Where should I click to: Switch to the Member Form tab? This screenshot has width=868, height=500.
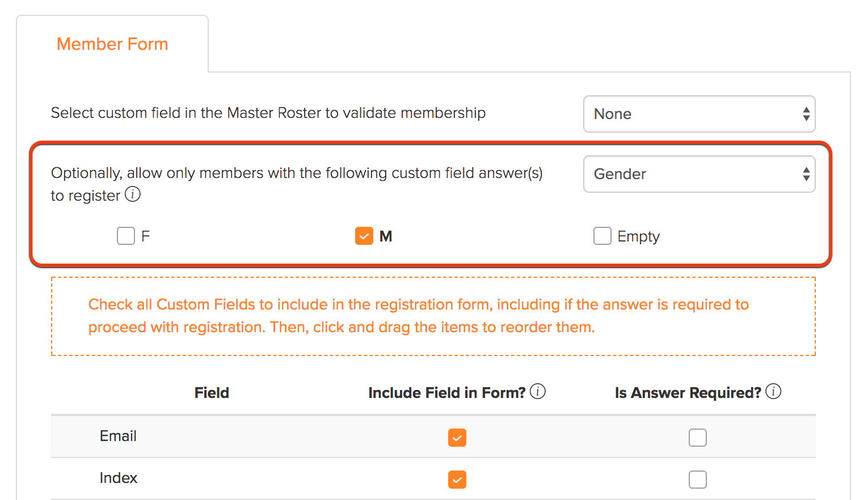click(x=112, y=44)
